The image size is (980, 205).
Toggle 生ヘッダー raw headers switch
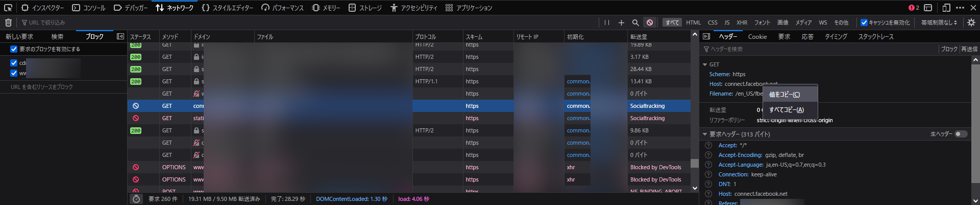click(961, 134)
